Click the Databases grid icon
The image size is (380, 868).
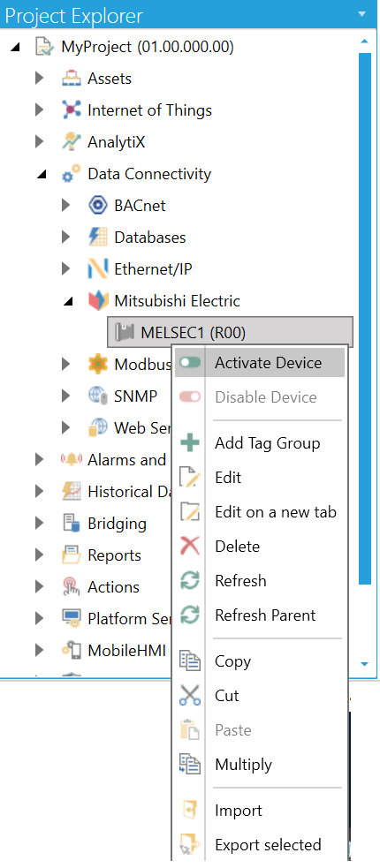(98, 238)
